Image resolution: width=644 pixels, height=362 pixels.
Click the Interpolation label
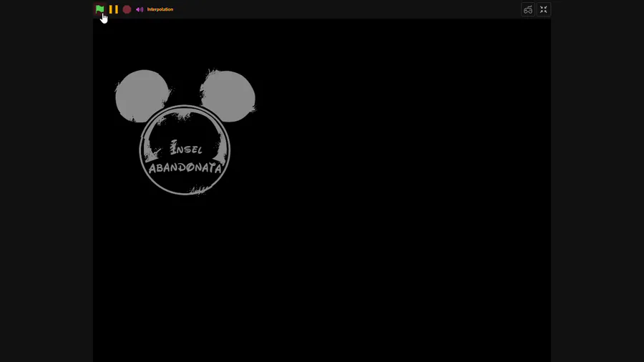tap(160, 9)
